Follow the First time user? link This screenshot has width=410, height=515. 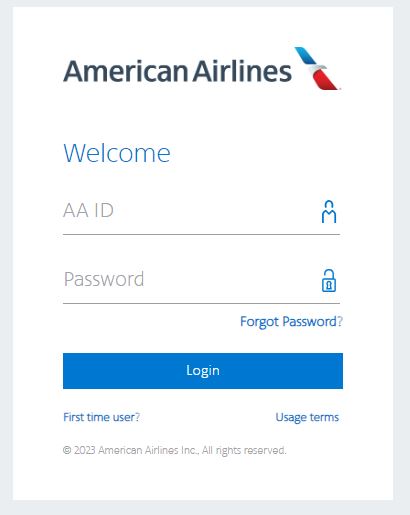101,417
